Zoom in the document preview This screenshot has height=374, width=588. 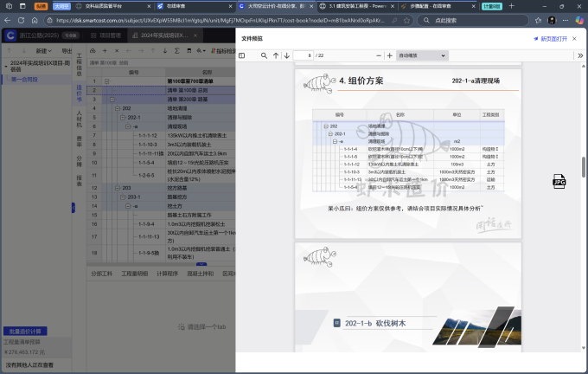tap(388, 55)
